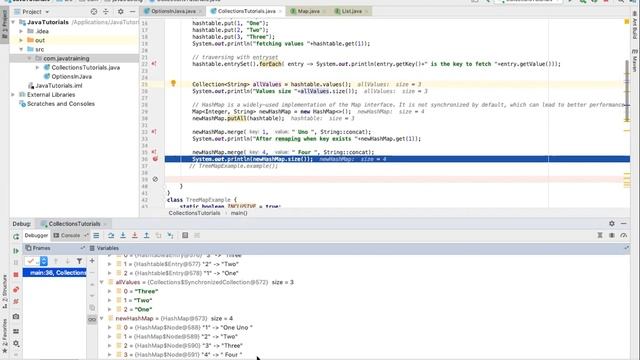
Task: Click Rerun CollectionsTutorials debug icon
Action: pyautogui.click(x=16, y=236)
